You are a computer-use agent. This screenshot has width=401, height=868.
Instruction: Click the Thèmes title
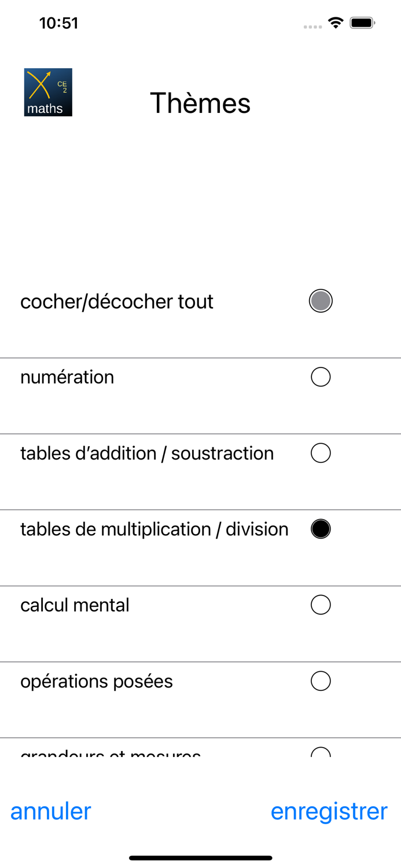(200, 103)
